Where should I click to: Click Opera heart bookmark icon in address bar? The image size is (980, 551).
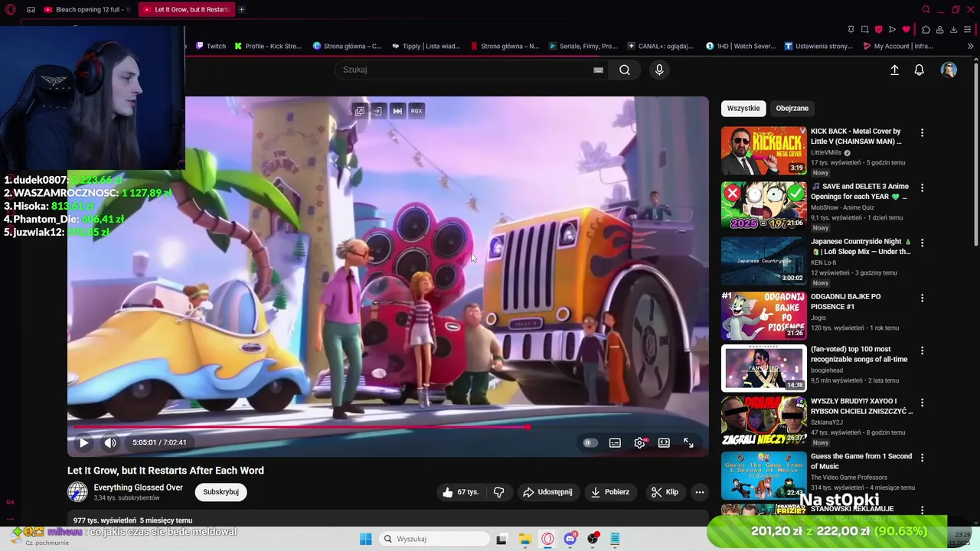[x=906, y=29]
